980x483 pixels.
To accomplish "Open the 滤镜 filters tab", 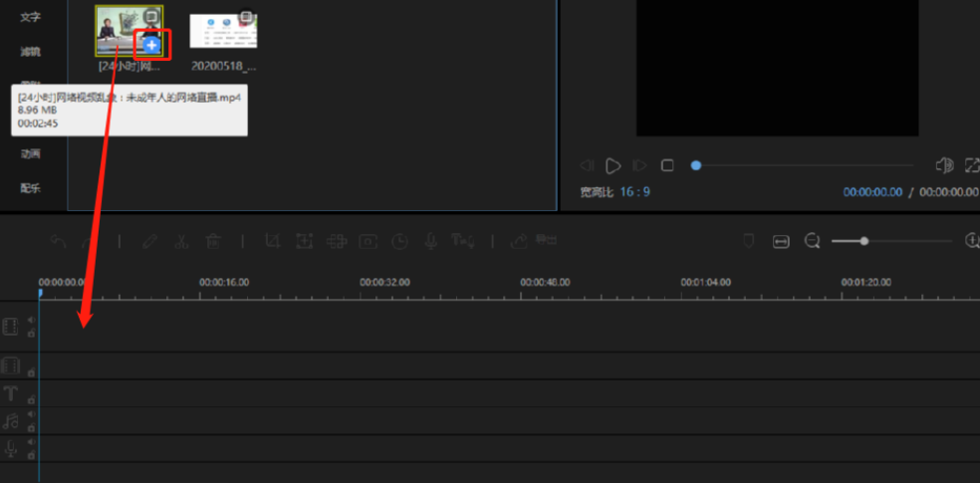I will coord(30,51).
